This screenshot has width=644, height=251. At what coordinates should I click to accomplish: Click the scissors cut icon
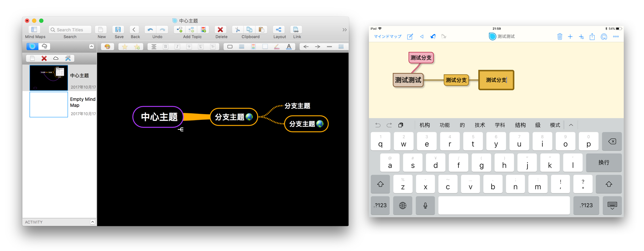click(237, 30)
